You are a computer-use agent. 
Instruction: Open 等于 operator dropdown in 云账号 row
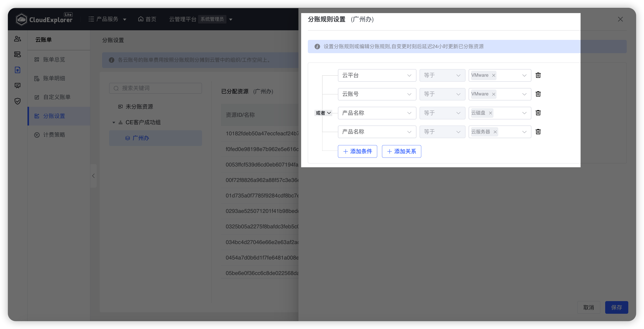(442, 94)
